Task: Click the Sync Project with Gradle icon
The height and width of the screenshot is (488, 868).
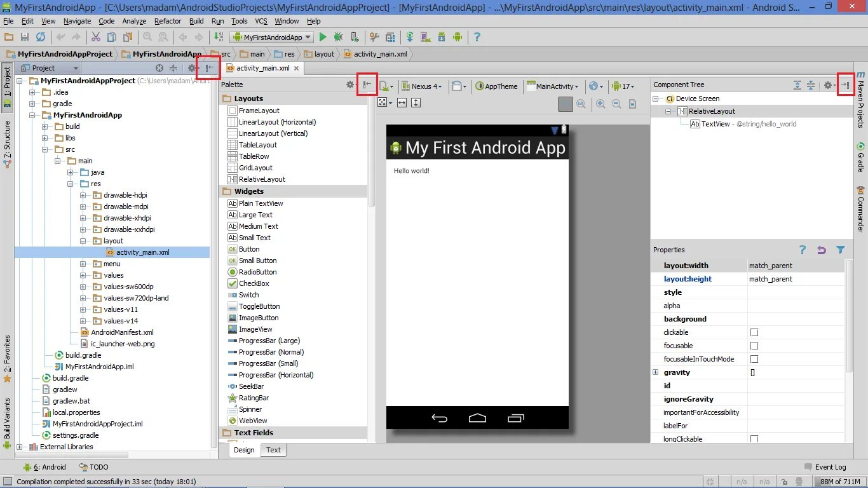Action: pos(410,37)
